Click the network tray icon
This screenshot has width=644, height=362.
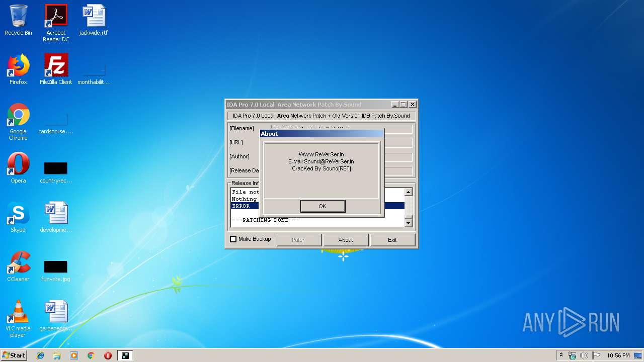tap(572, 355)
